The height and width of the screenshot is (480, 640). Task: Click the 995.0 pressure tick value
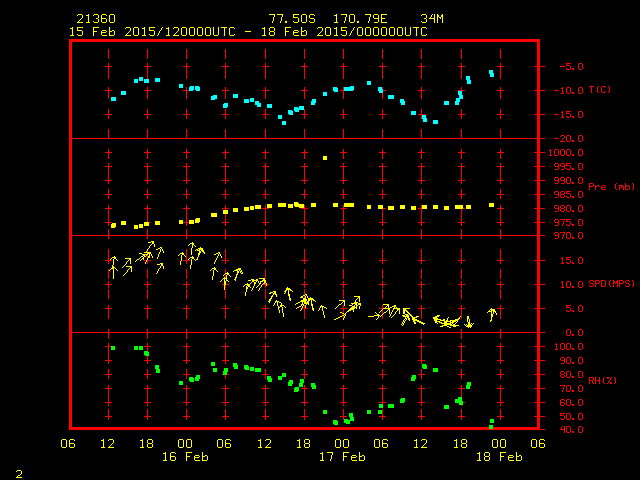pyautogui.click(x=569, y=167)
